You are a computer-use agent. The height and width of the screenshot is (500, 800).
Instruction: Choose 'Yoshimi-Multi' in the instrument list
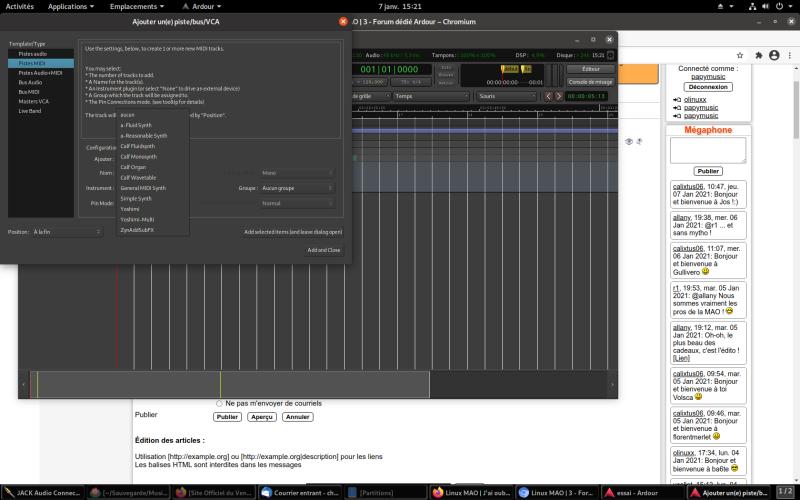click(x=153, y=219)
